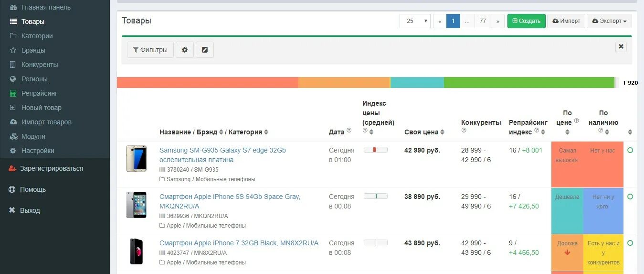
Task: Click the red down arrow under Дороже
Action: pos(567,252)
